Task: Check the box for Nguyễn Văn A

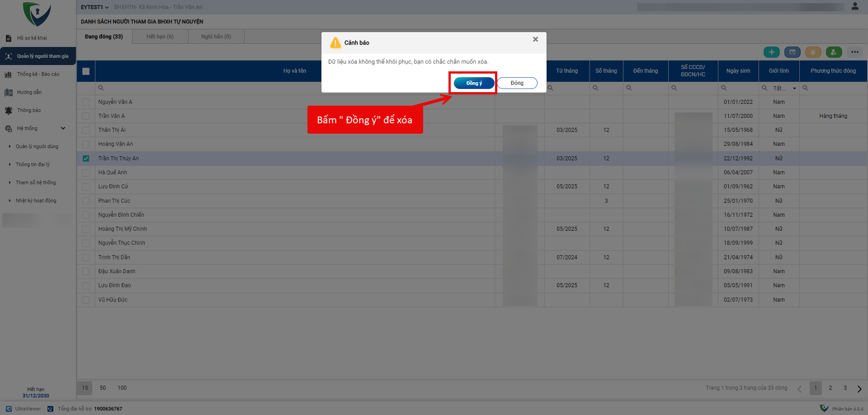Action: 86,102
